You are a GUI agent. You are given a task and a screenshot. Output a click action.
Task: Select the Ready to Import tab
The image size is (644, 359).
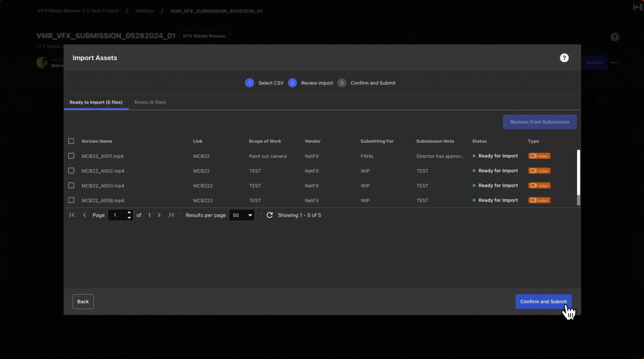(96, 102)
